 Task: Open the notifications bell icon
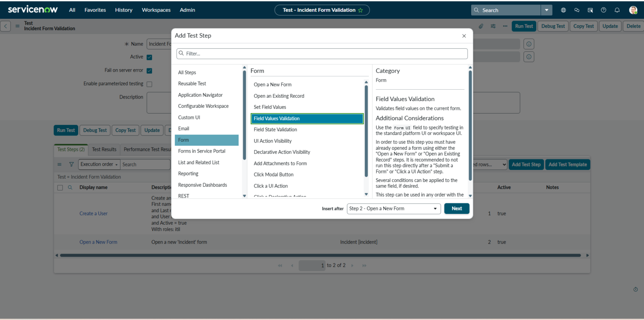tap(617, 10)
